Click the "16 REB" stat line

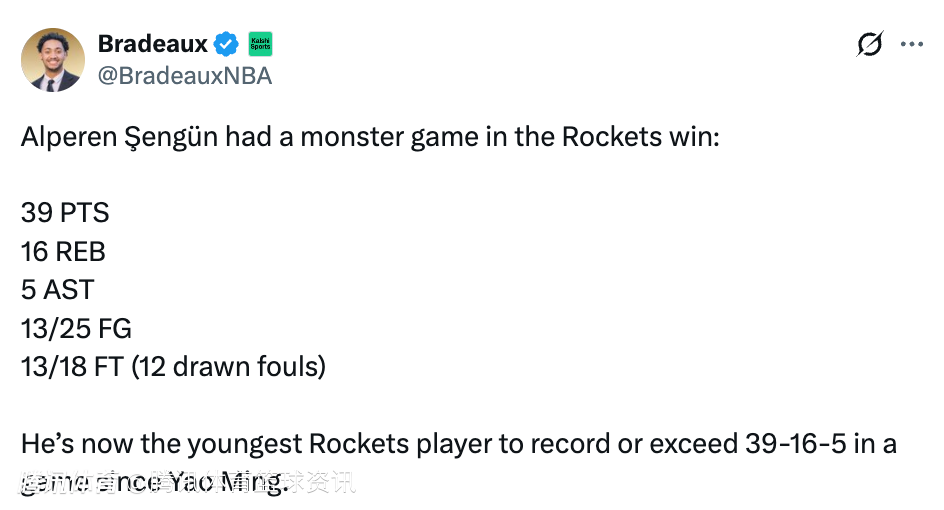tap(63, 252)
